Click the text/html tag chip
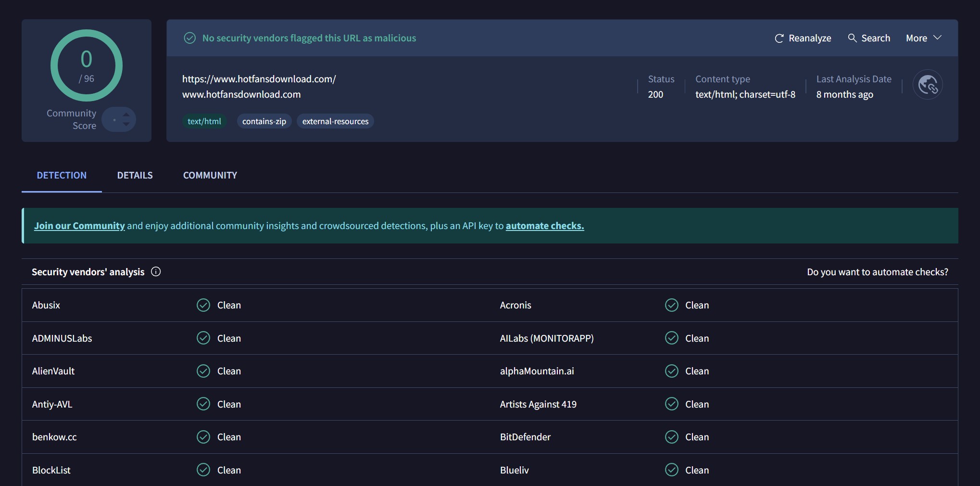Image resolution: width=980 pixels, height=486 pixels. point(204,121)
